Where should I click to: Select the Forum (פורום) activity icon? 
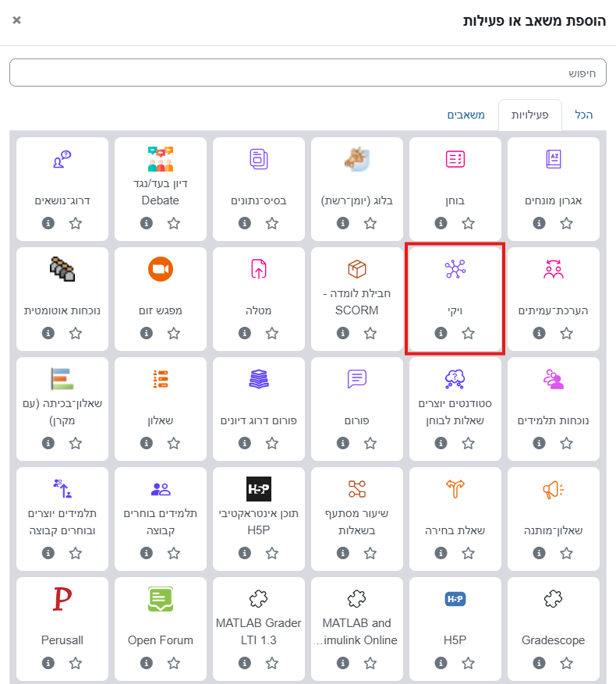pos(357,379)
